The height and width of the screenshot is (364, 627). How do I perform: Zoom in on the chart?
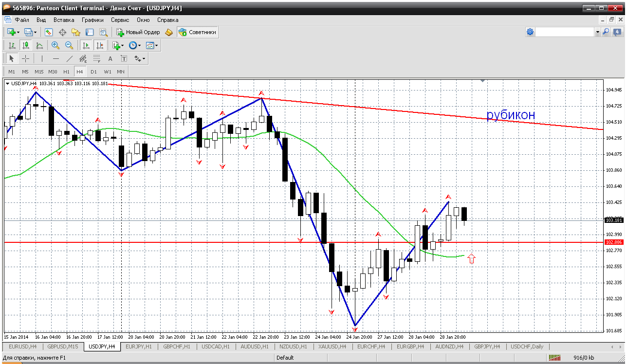tap(55, 45)
